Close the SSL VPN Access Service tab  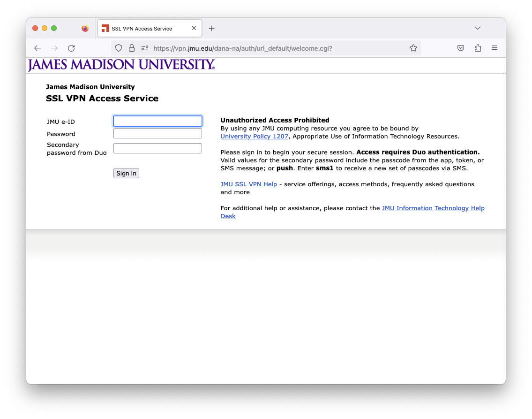point(194,28)
